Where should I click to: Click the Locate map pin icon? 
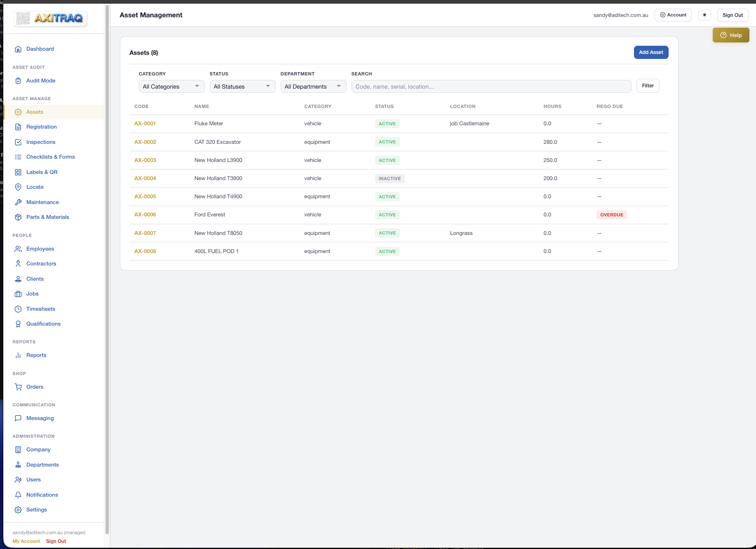(18, 187)
